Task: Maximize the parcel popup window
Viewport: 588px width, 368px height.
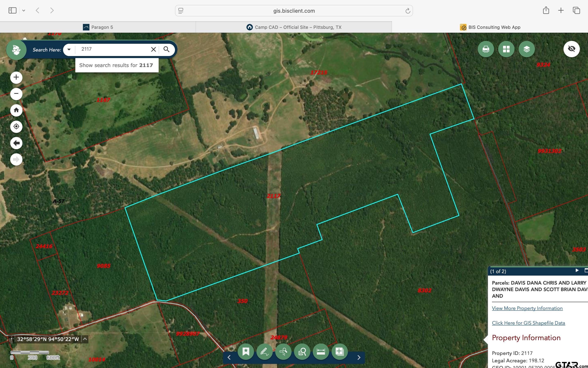Action: point(586,270)
